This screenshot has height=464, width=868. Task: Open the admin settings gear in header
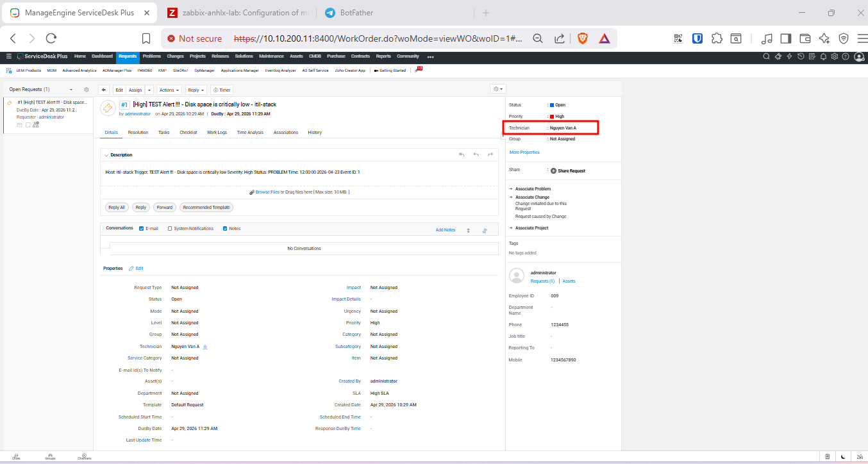[834, 56]
